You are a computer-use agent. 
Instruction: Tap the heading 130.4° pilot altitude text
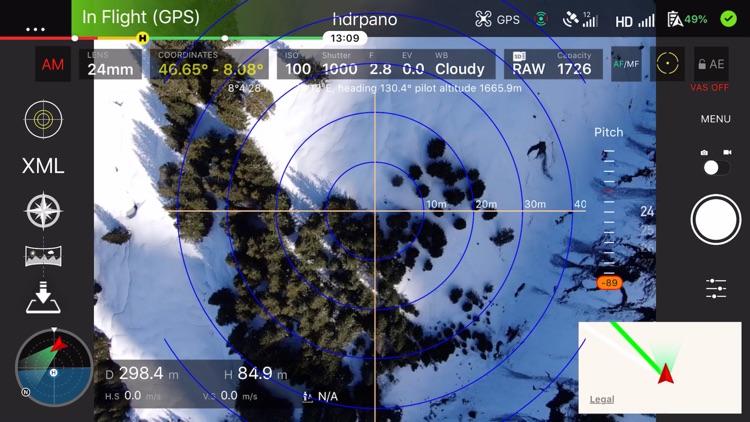(430, 88)
